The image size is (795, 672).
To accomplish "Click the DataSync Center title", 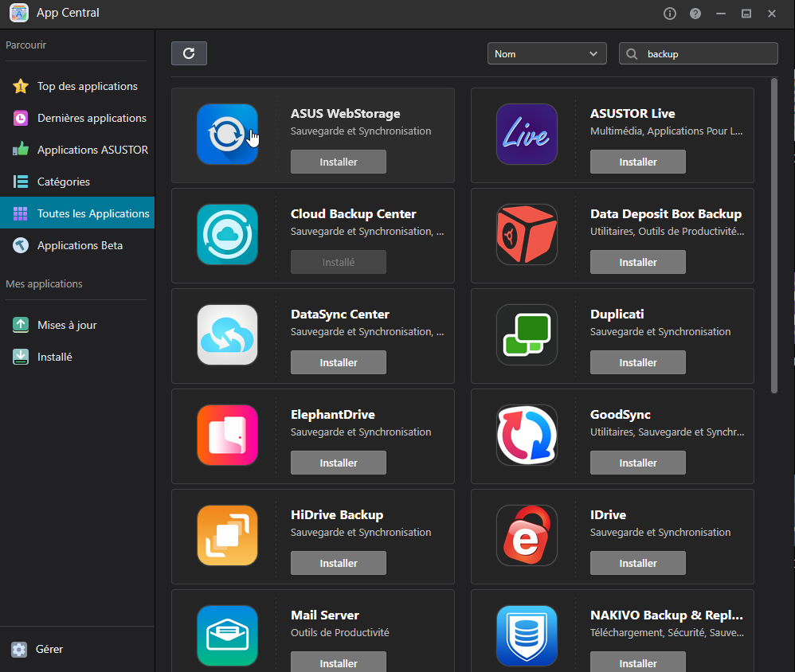I will [x=340, y=315].
